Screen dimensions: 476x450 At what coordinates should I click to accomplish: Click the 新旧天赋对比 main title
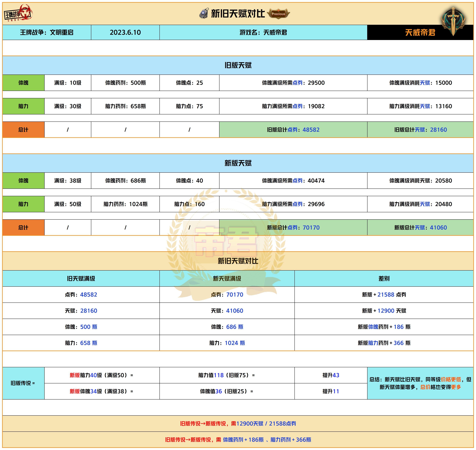coord(238,14)
